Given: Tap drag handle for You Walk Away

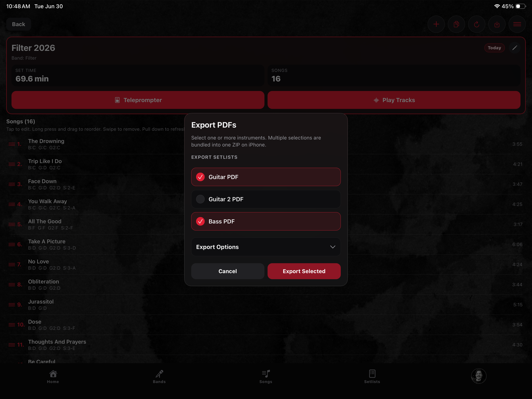Looking at the screenshot, I should [11, 204].
